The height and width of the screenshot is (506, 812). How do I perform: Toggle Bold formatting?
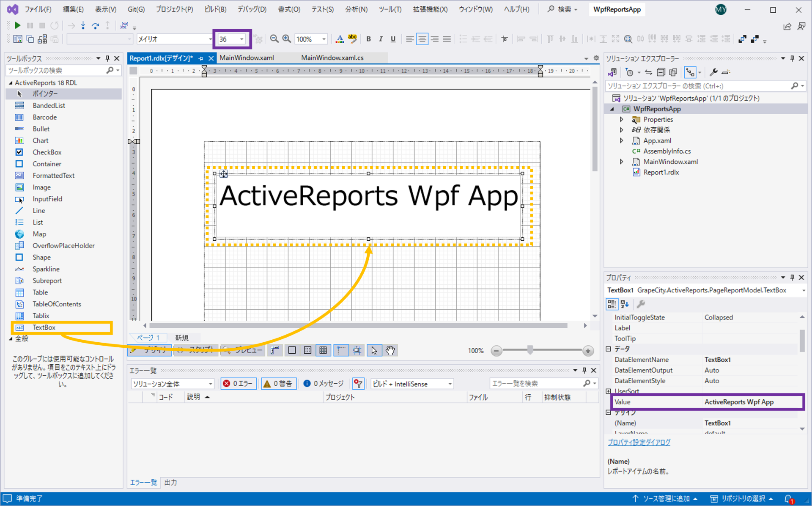tap(368, 39)
